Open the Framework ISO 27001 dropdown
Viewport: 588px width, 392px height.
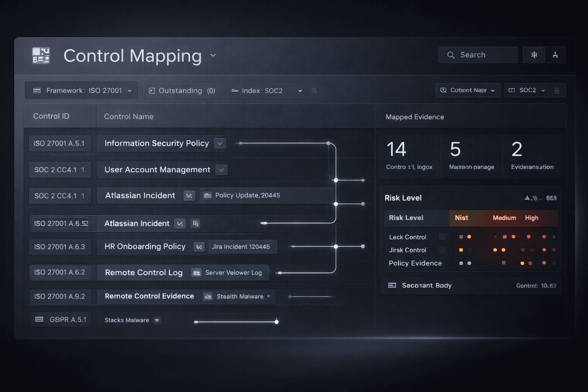[x=81, y=90]
